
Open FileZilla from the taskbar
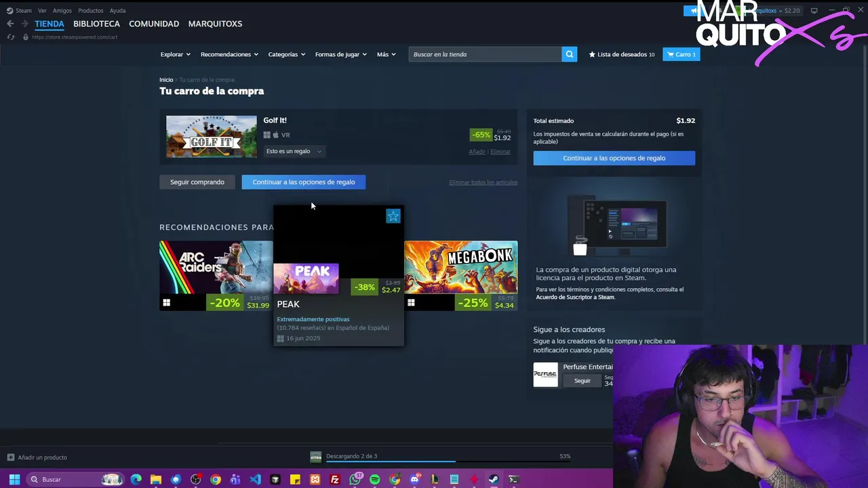335,479
